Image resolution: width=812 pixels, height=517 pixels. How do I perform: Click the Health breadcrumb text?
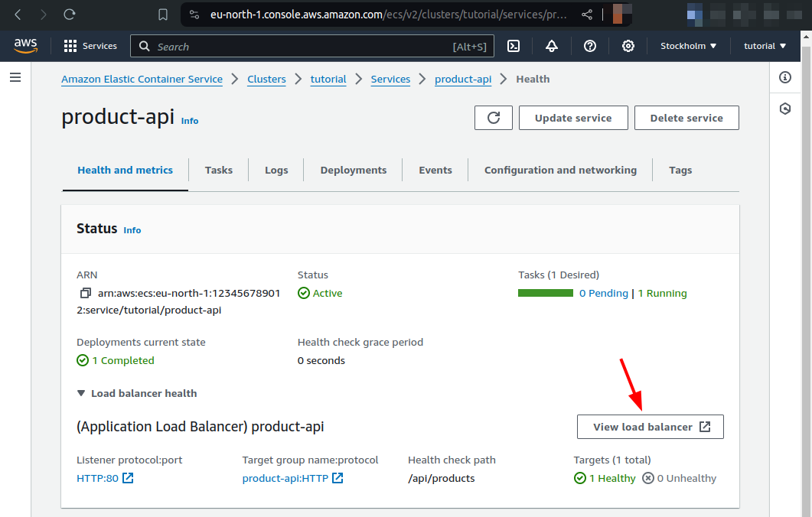[x=533, y=80]
